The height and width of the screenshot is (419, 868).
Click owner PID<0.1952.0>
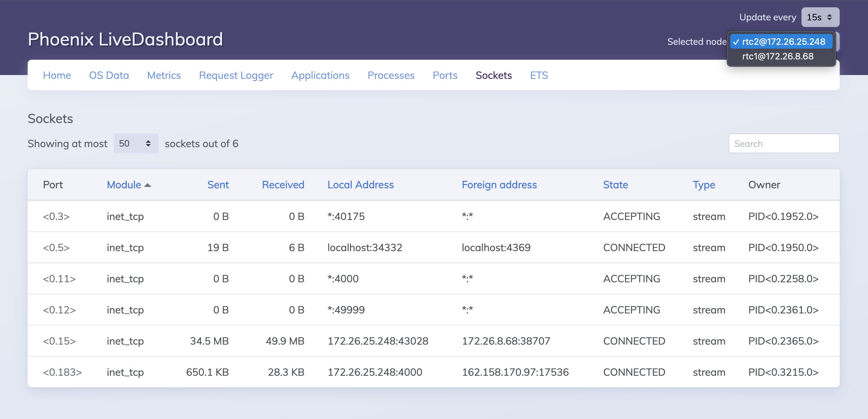click(x=783, y=216)
